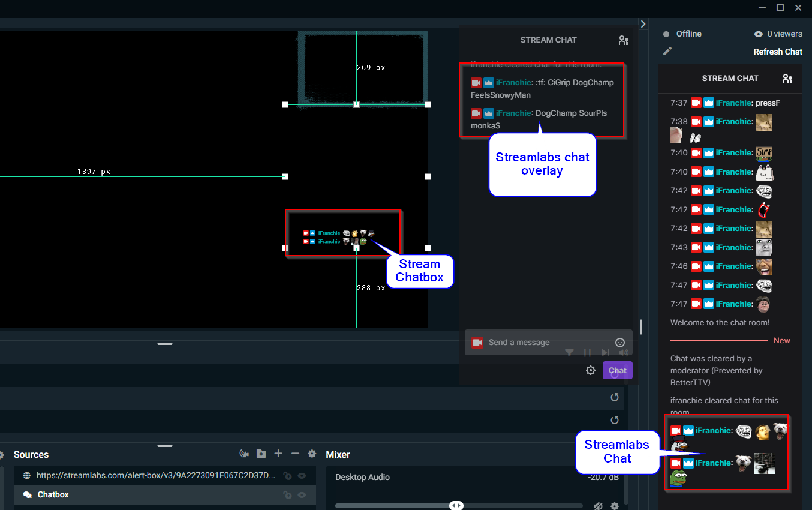Screen dimensions: 812x510
Task: Collapse the Sources panel with the handle above it
Action: click(x=165, y=446)
